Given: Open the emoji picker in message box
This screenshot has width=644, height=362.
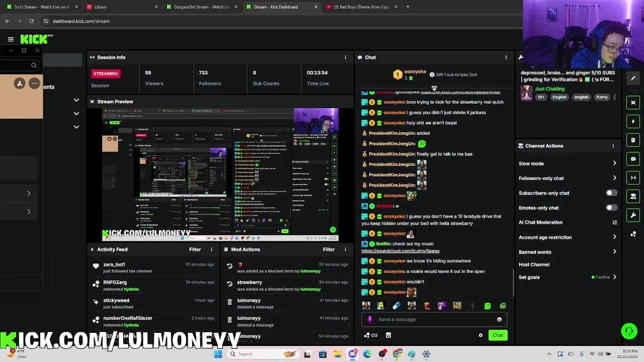Looking at the screenshot, I should tap(499, 319).
